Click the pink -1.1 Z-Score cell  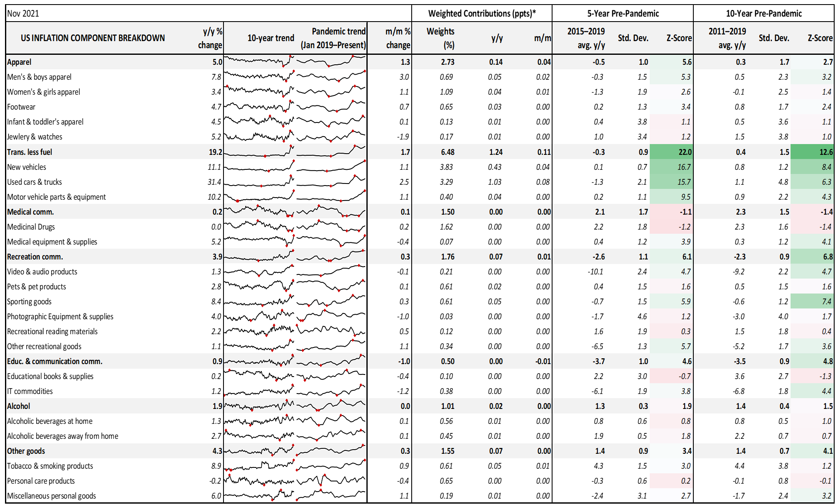(x=671, y=212)
